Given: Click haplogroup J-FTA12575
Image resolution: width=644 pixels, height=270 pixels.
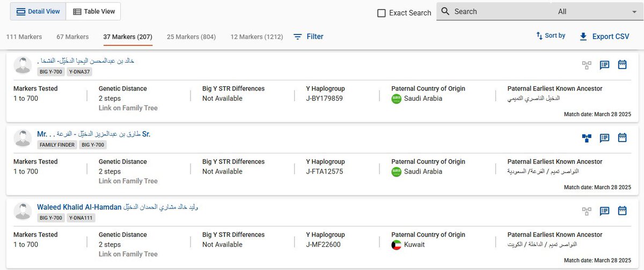Looking at the screenshot, I should pyautogui.click(x=325, y=171).
